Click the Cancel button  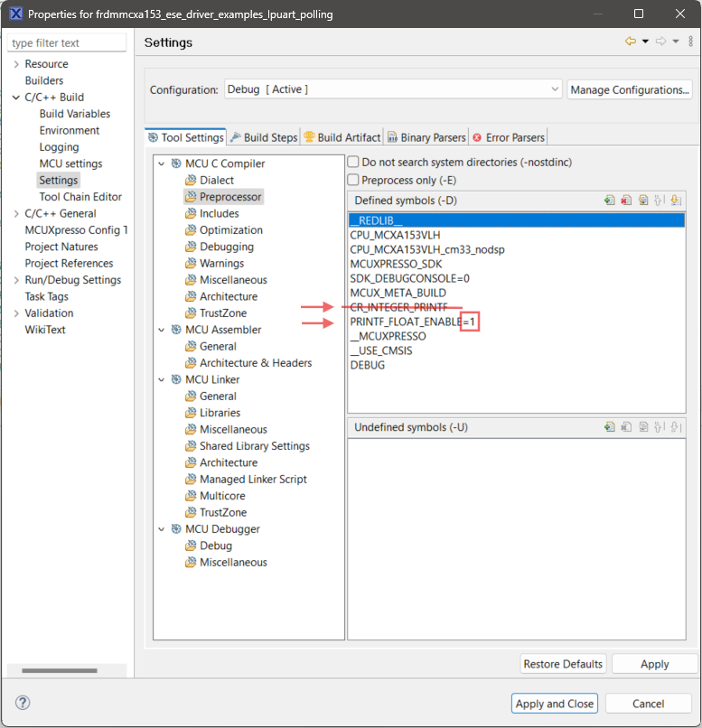[x=648, y=704]
